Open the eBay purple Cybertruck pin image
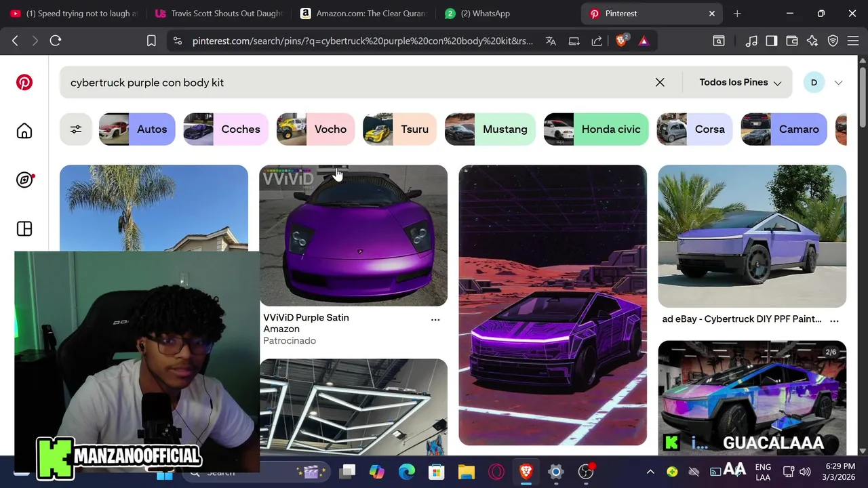868x488 pixels. [x=752, y=236]
